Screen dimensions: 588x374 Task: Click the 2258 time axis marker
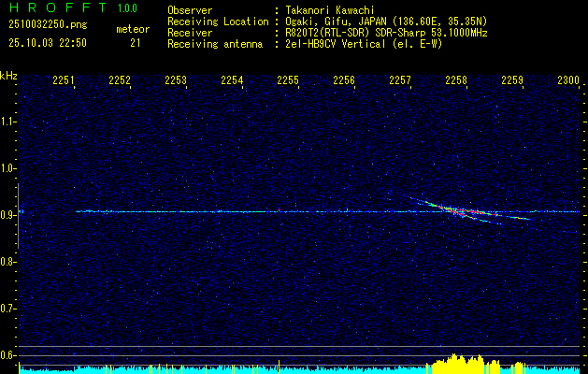[x=456, y=81]
